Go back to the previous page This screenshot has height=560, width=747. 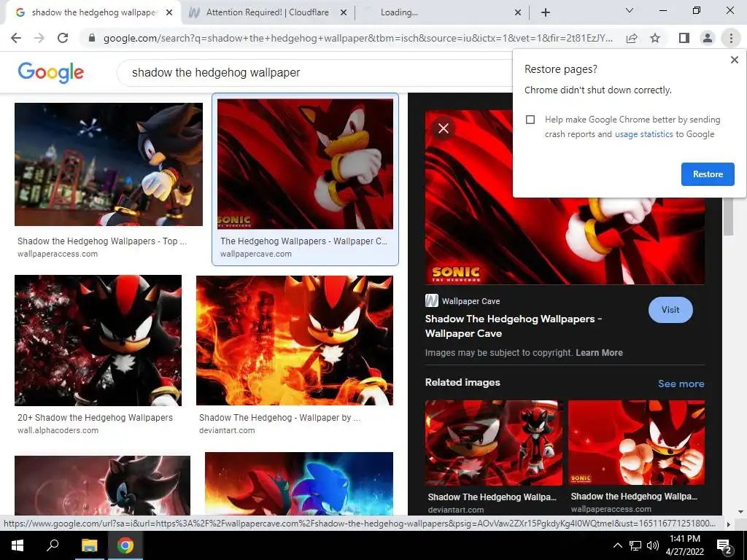[x=16, y=38]
